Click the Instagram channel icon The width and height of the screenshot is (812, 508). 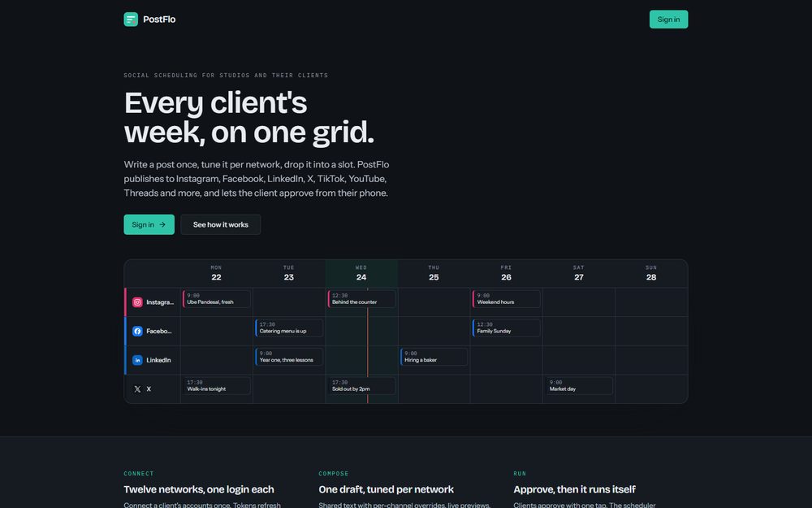tap(137, 302)
